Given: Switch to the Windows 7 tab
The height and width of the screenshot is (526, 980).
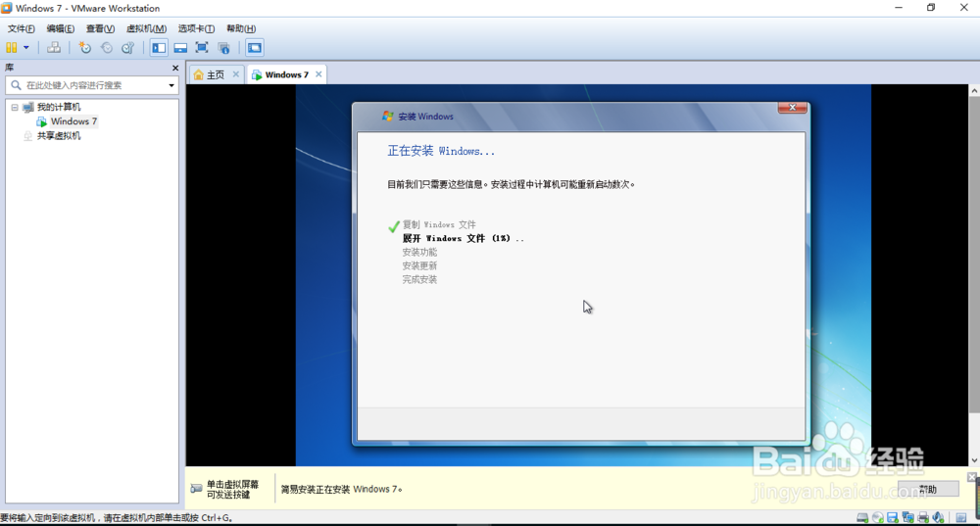Looking at the screenshot, I should 286,74.
